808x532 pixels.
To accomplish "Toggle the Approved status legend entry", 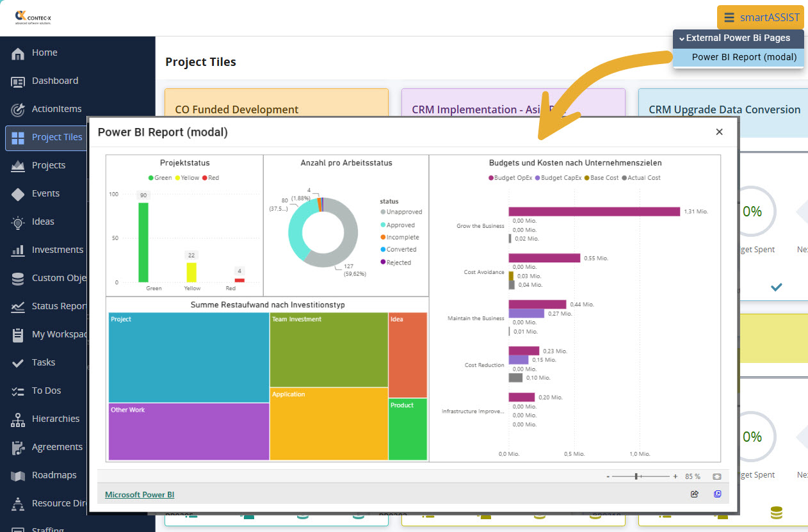I will pos(398,225).
